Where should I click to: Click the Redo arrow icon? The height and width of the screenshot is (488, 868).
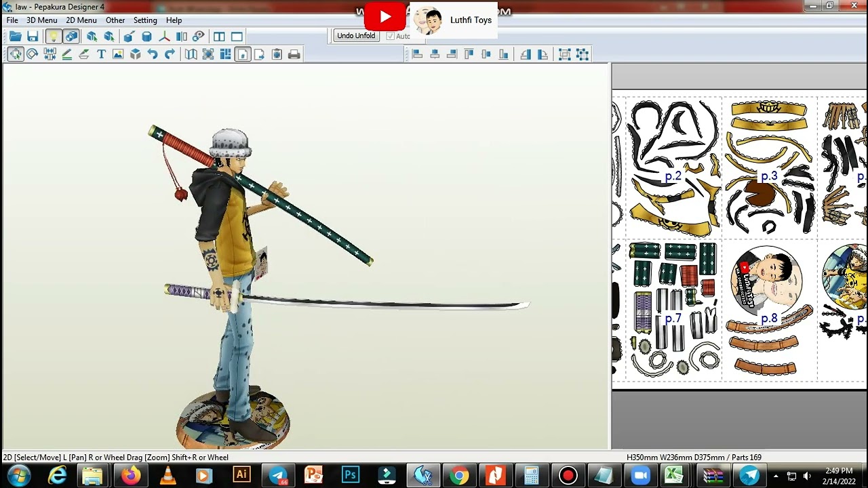coord(170,54)
